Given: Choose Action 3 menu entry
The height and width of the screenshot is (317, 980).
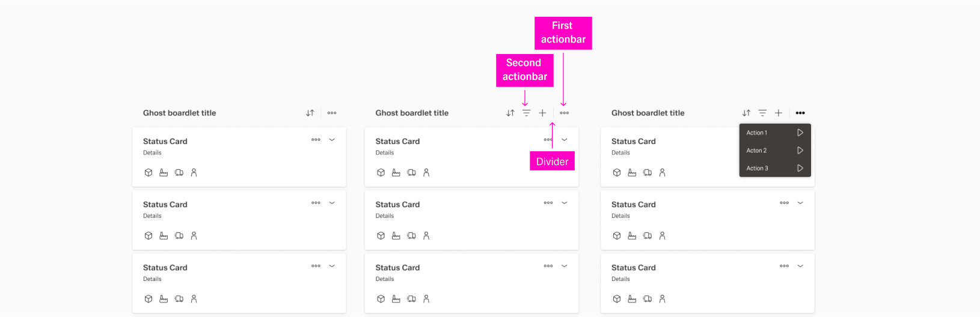Looking at the screenshot, I should [774, 168].
